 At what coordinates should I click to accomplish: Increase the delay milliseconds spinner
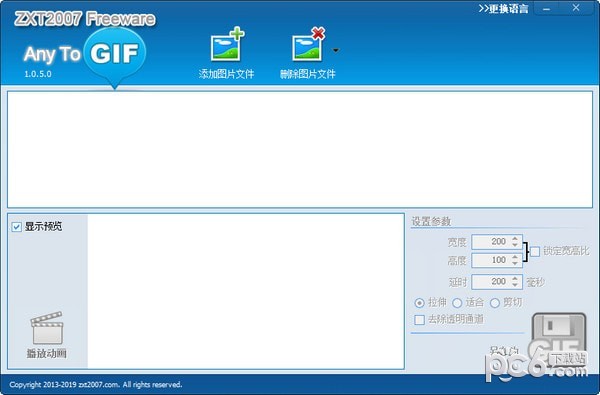pos(515,278)
